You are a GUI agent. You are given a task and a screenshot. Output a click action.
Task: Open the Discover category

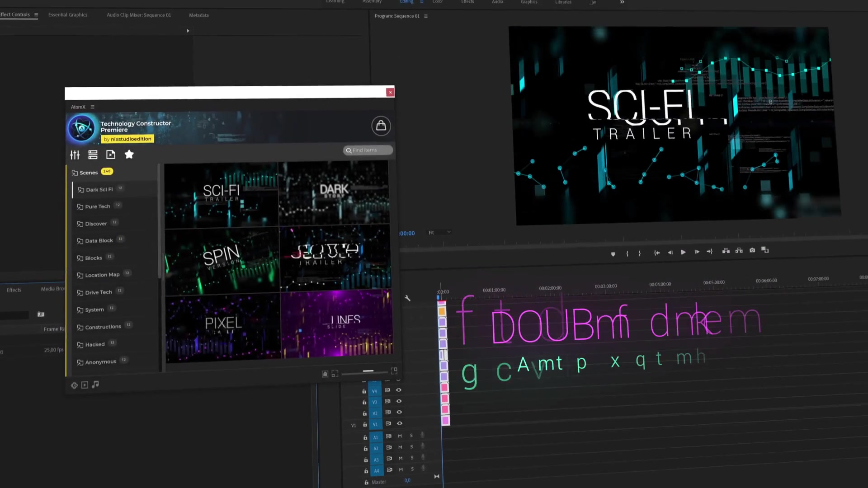(97, 223)
